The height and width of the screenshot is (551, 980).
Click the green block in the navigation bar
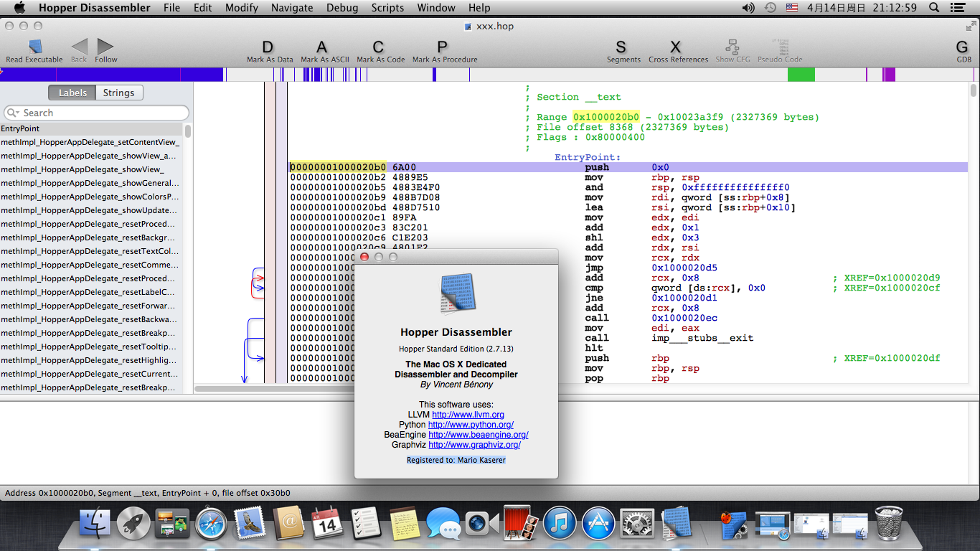tap(801, 74)
